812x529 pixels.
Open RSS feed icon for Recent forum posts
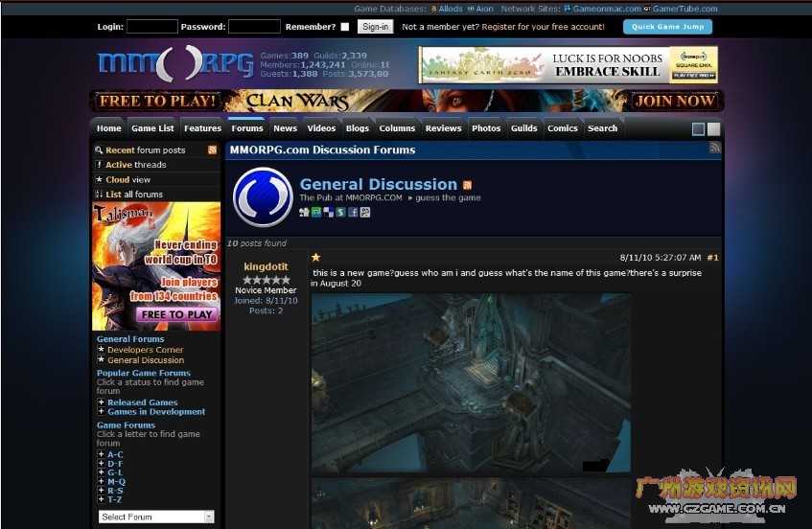(212, 150)
